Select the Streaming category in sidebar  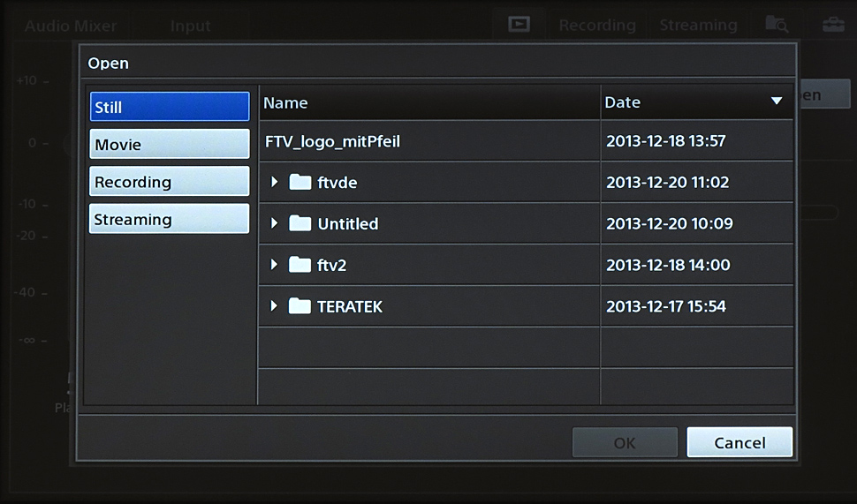[169, 220]
